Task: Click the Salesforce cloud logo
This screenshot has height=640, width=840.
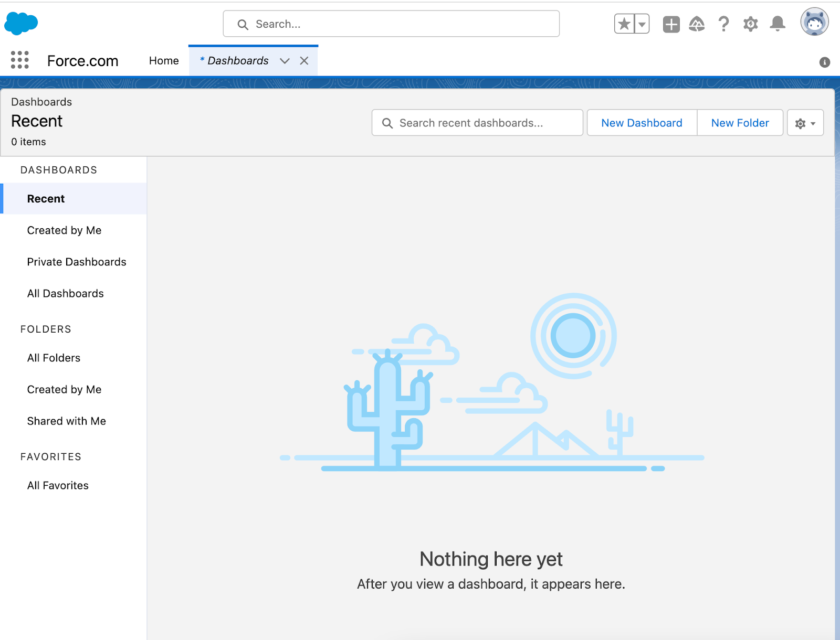Action: pyautogui.click(x=21, y=24)
